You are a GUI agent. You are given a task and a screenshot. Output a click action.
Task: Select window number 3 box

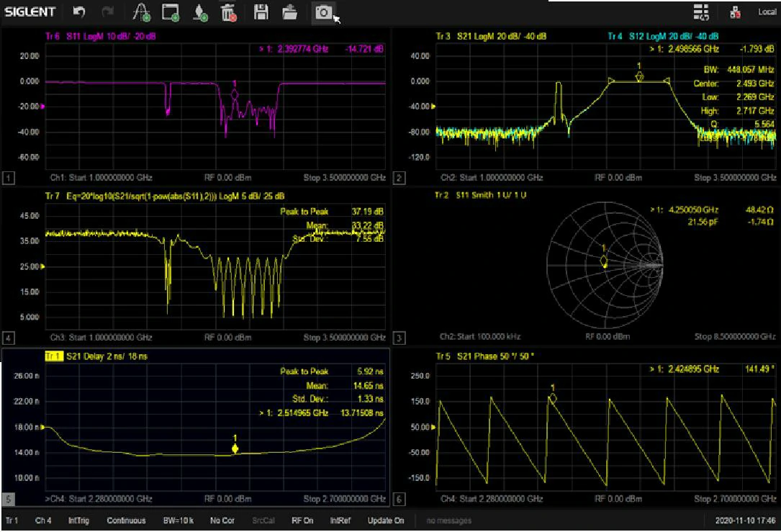399,338
